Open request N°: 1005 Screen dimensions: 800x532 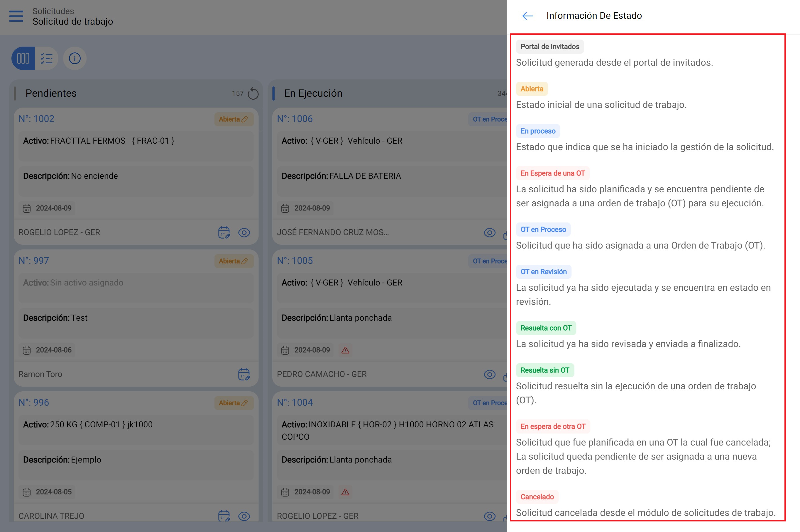click(x=295, y=261)
